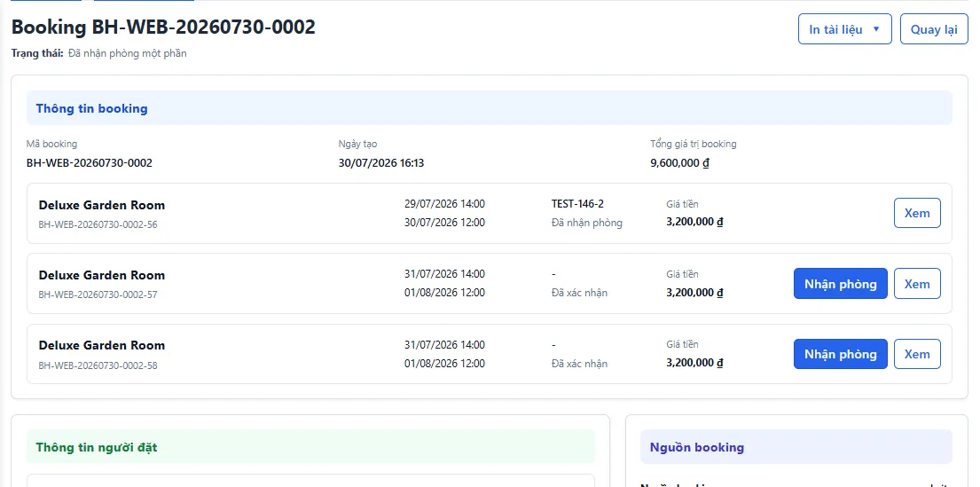Click the Thông tin người đặt section header
The image size is (980, 487).
coord(310,447)
